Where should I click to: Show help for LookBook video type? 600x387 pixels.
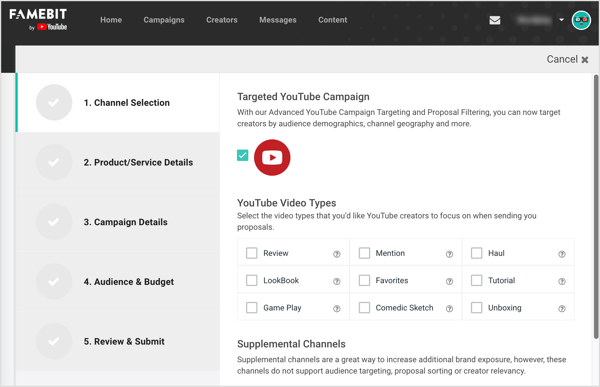coord(336,281)
